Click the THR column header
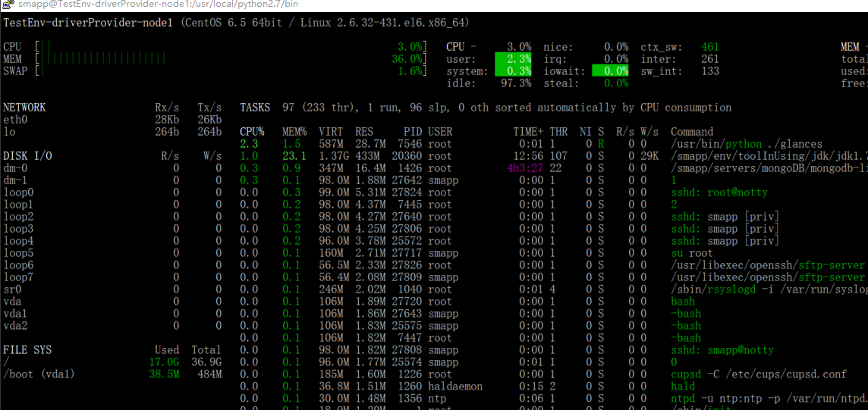This screenshot has width=868, height=410. pyautogui.click(x=558, y=132)
